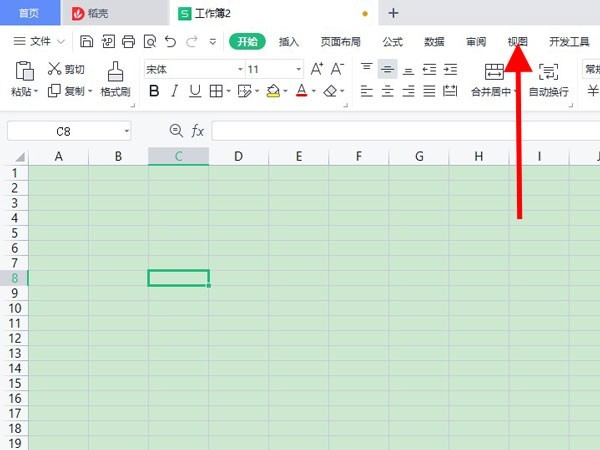Toggle Underline formatting
The width and height of the screenshot is (600, 450).
[195, 91]
